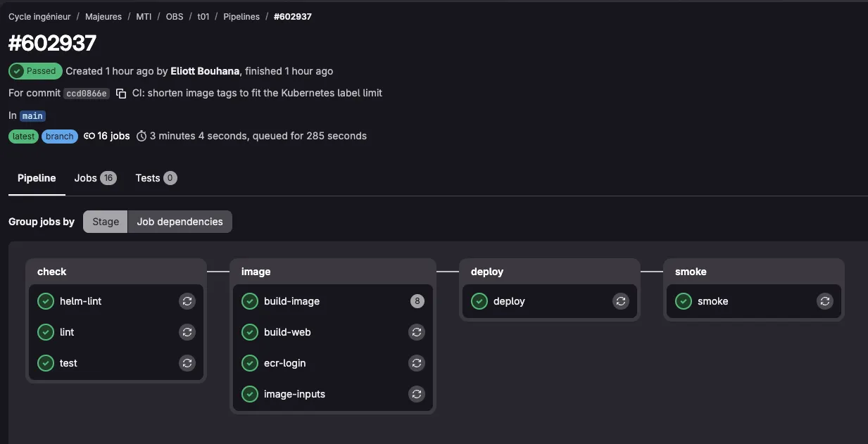This screenshot has width=868, height=444.
Task: Open the ecr-login job
Action: pos(284,363)
